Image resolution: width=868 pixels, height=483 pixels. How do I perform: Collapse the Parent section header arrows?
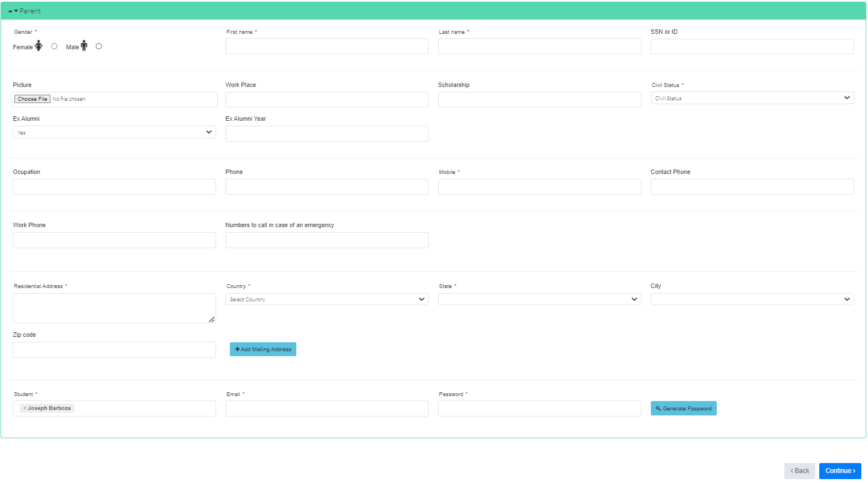[13, 11]
